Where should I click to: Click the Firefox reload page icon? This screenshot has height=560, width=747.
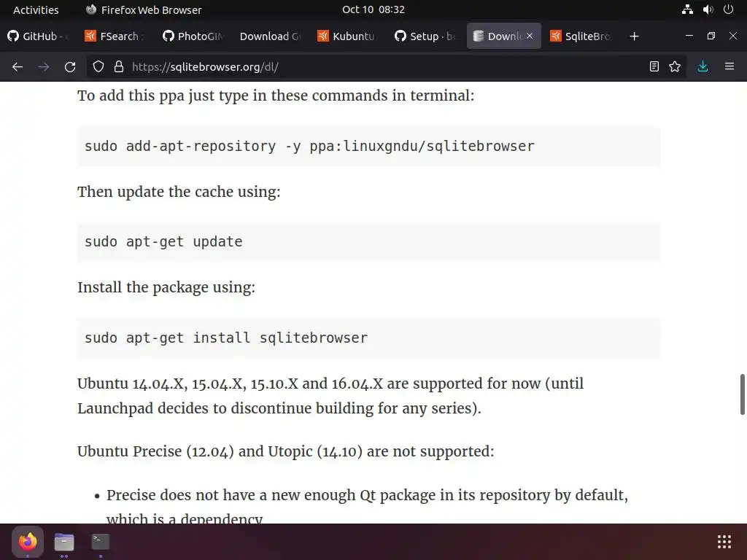coord(70,66)
